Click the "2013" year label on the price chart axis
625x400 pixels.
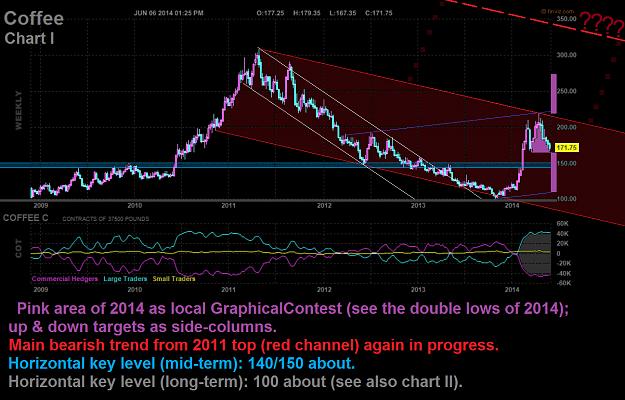point(418,206)
